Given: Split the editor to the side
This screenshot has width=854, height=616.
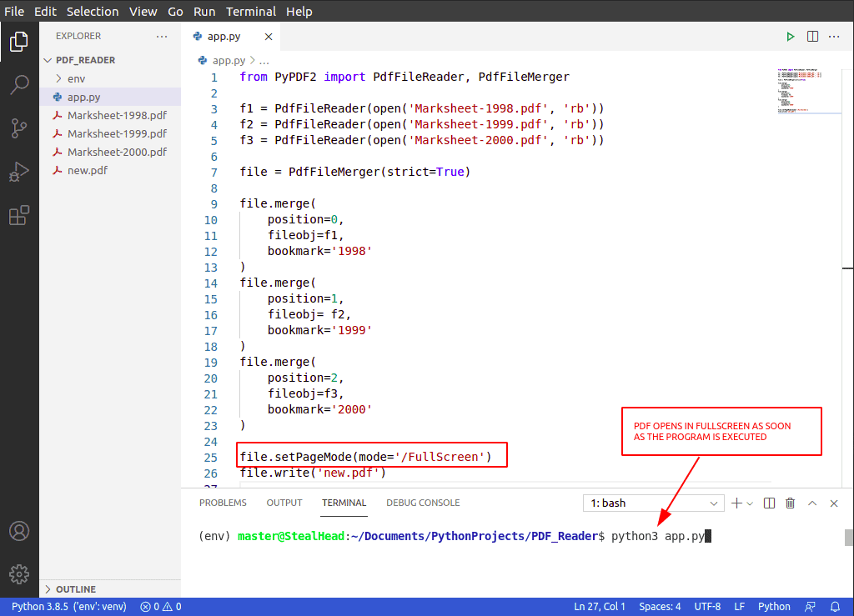Looking at the screenshot, I should tap(812, 36).
